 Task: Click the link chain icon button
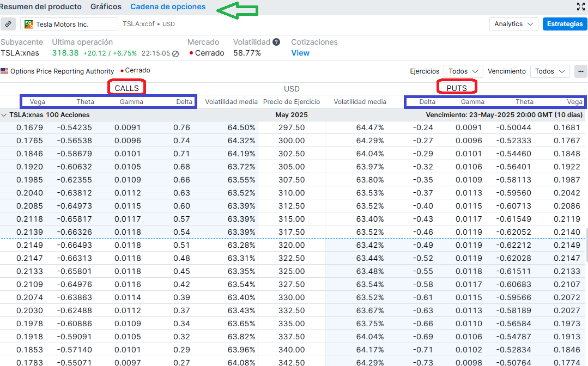point(8,24)
